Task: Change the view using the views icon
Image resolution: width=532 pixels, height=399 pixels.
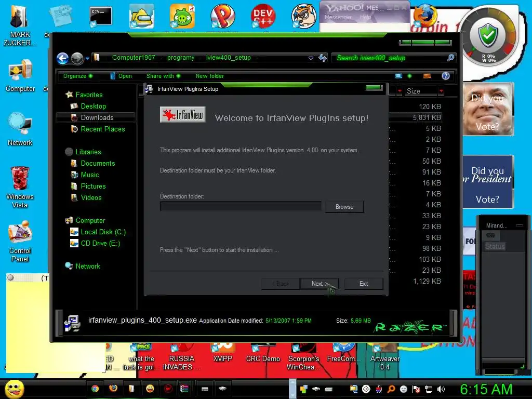Action: pyautogui.click(x=398, y=76)
